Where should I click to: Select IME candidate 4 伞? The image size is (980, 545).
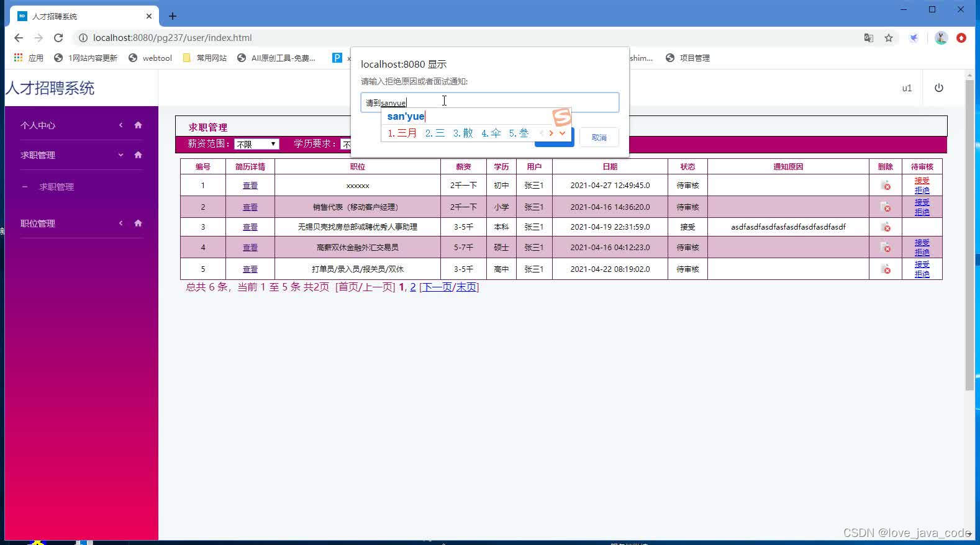pyautogui.click(x=491, y=133)
